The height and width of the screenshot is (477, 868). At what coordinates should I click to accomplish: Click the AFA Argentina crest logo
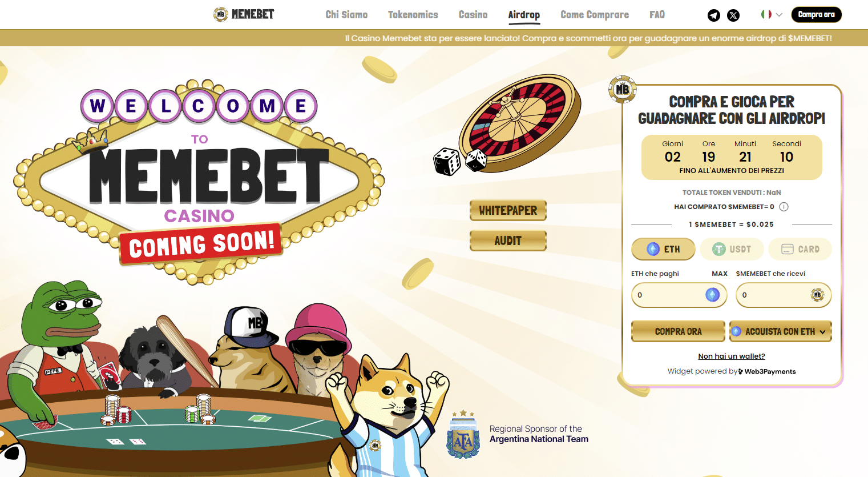coord(463,435)
